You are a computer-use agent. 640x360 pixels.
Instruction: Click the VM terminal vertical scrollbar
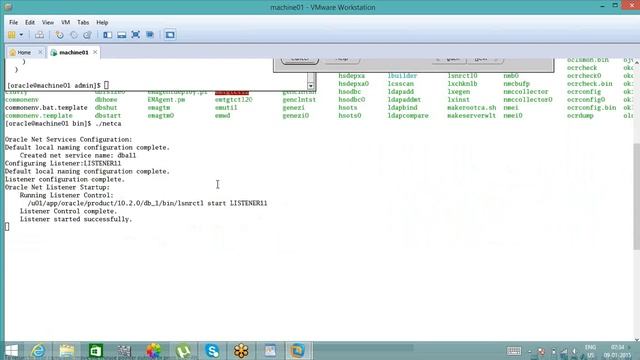(636, 196)
